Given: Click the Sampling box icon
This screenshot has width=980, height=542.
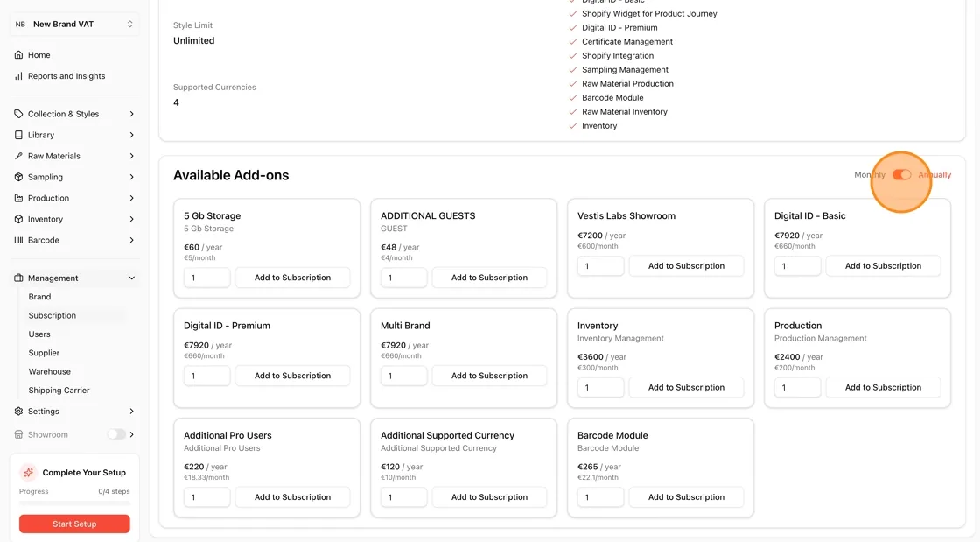Looking at the screenshot, I should (18, 177).
